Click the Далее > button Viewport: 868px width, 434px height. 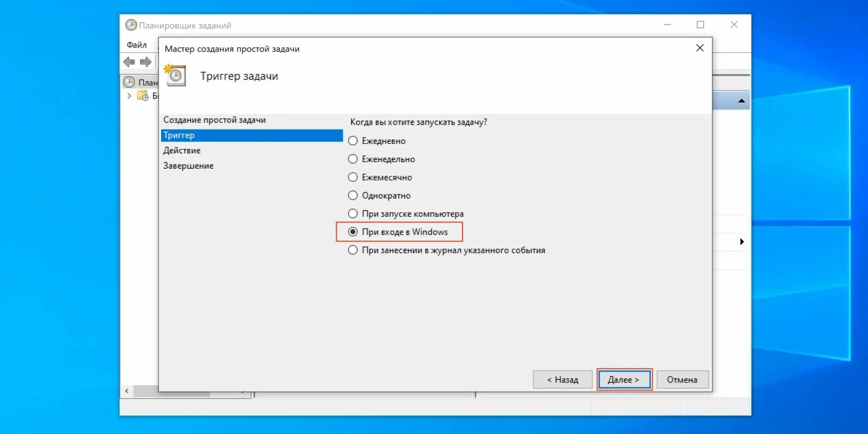click(x=624, y=380)
